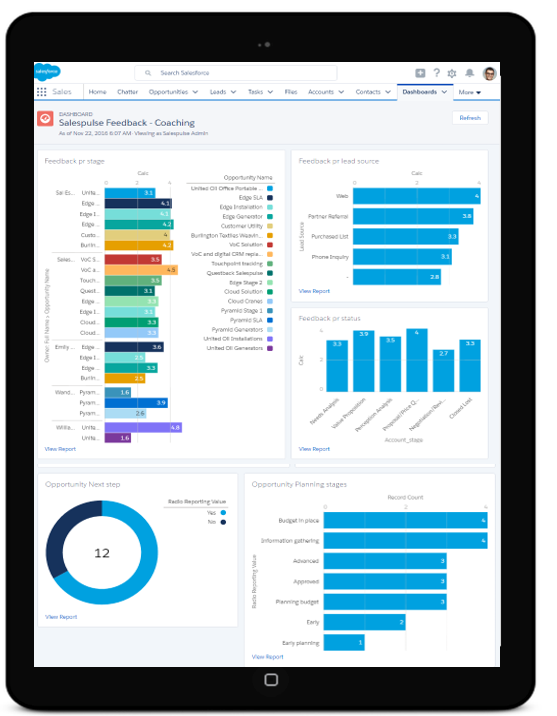The height and width of the screenshot is (716, 557).
Task: Open the App Launcher grid icon
Action: click(42, 92)
